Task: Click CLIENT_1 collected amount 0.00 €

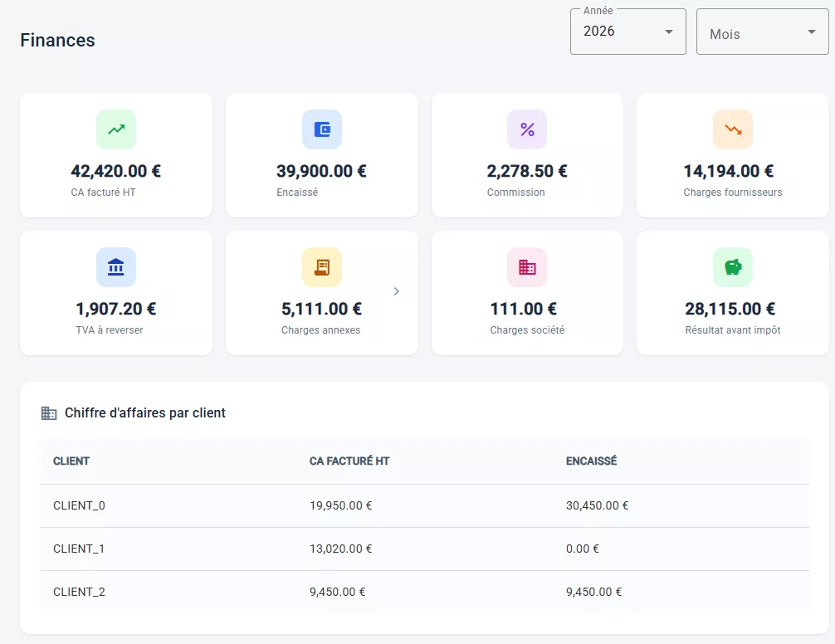Action: 583,549
